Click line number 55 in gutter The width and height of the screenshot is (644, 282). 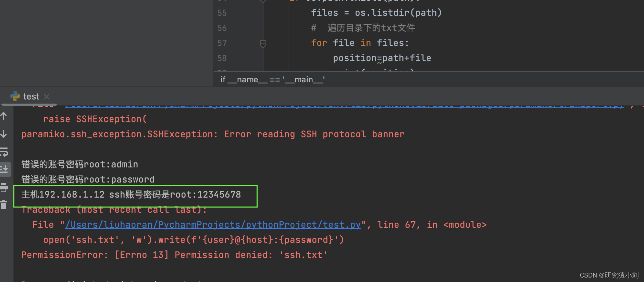pos(222,13)
